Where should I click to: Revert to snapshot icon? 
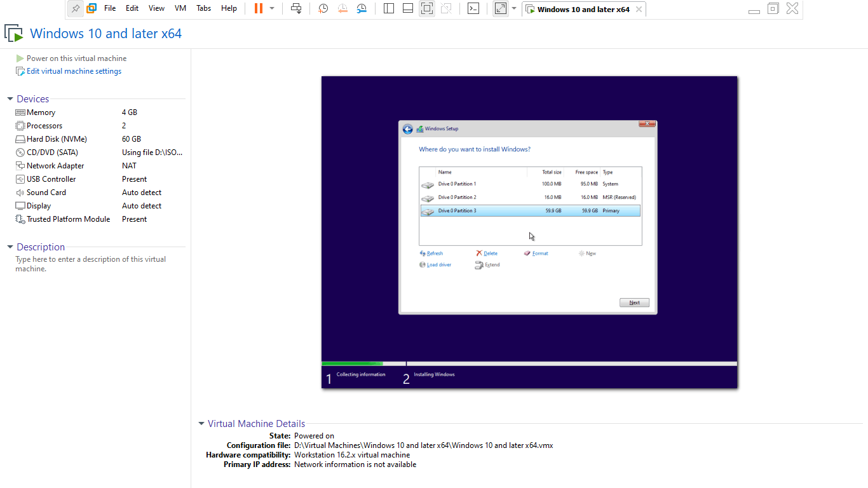pyautogui.click(x=342, y=9)
